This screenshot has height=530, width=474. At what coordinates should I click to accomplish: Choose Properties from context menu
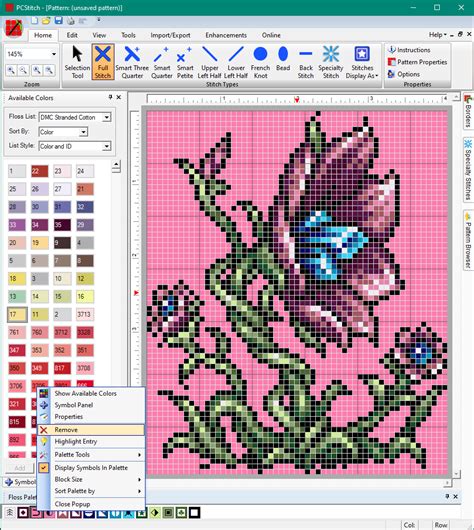(91, 417)
